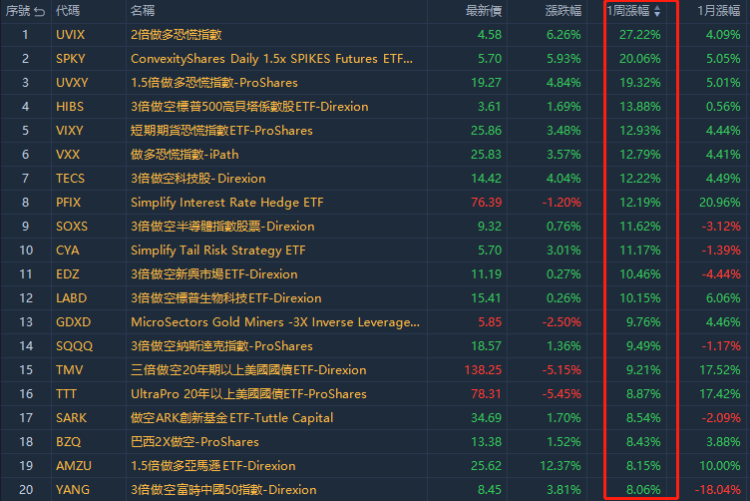The width and height of the screenshot is (750, 501).
Task: Open 3倍做空標普500高貝塔係數股ETF-Direxion name
Action: (250, 107)
